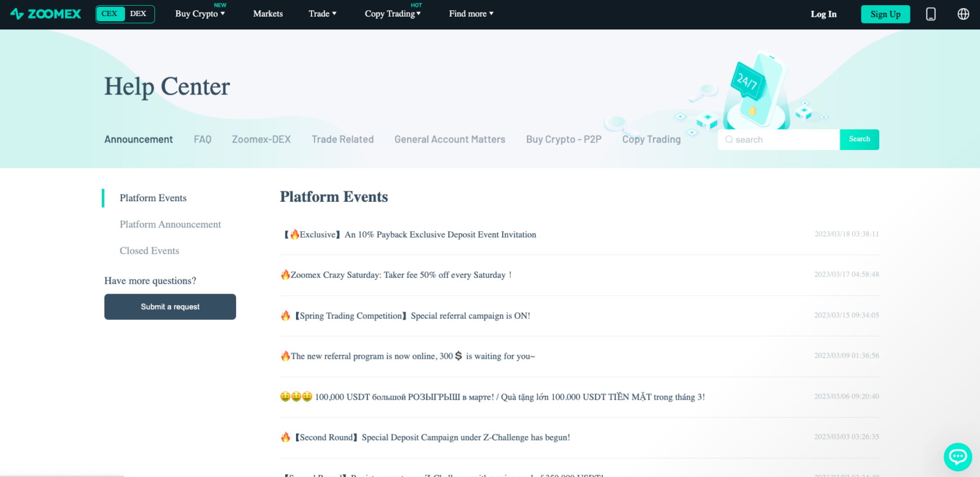Expand the Find more dropdown
Screen dimensions: 980x477
(x=471, y=14)
